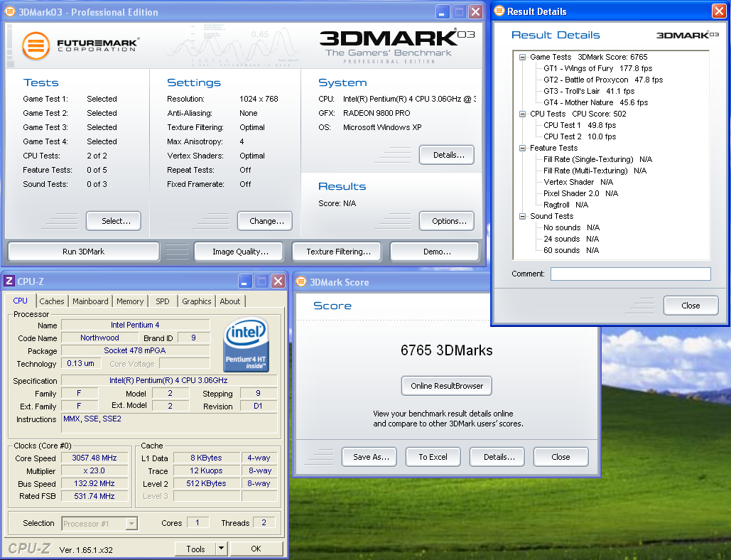Switch to the CPU tab in CPU-Z
The width and height of the screenshot is (731, 560).
tap(21, 301)
